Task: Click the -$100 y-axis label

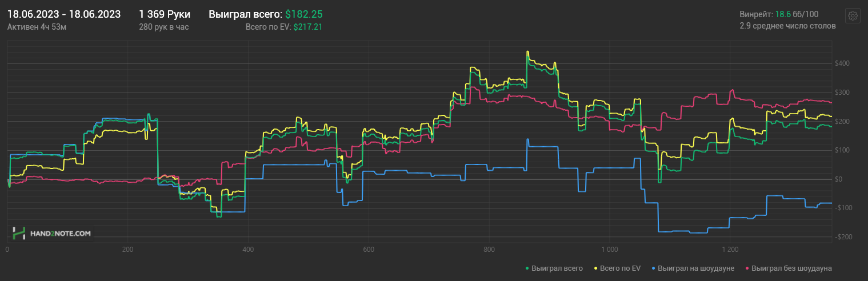Action: coord(843,208)
